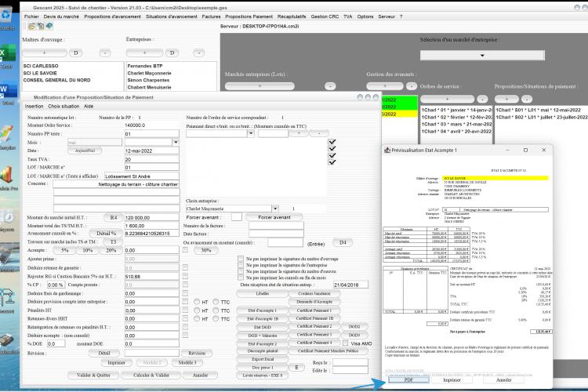Image resolution: width=588 pixels, height=392 pixels.
Task: Click the D4 button
Action: [x=343, y=242]
